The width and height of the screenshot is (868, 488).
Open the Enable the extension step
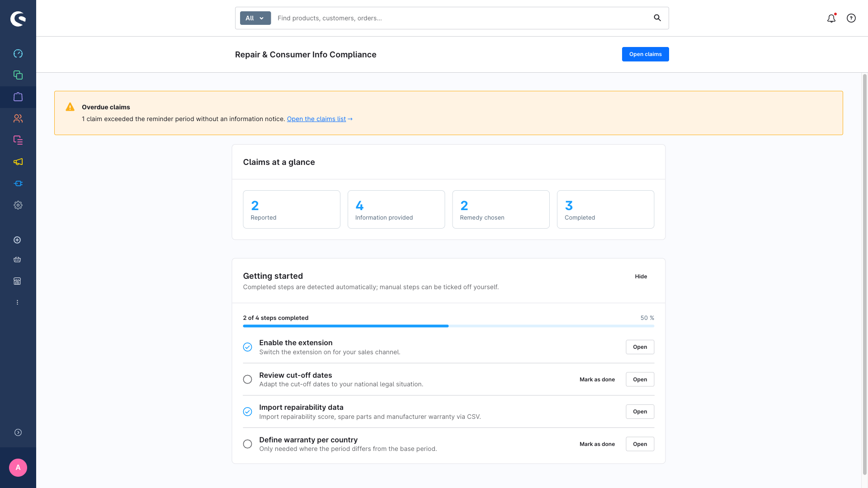(x=640, y=347)
